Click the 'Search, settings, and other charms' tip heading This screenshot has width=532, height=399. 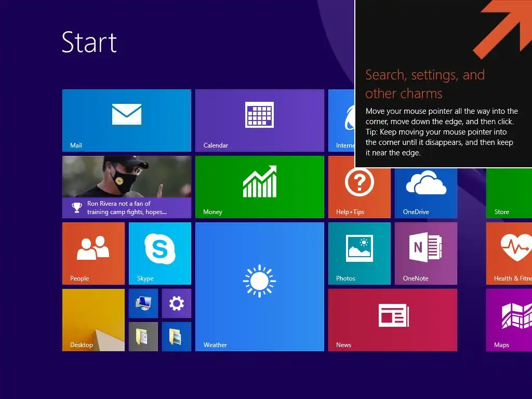[425, 84]
